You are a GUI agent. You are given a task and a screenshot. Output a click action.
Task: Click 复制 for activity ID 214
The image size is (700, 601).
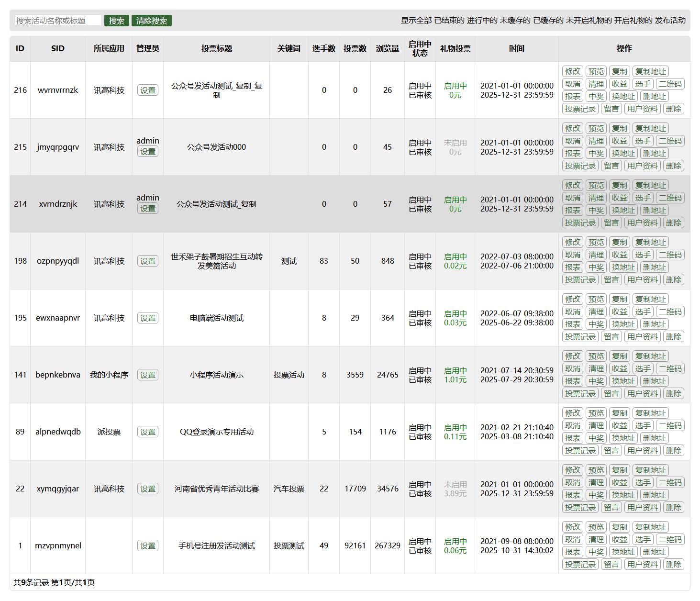click(x=620, y=185)
